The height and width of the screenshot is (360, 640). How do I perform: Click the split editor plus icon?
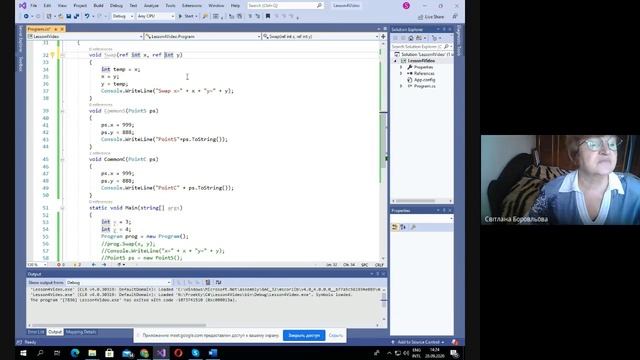click(x=383, y=36)
